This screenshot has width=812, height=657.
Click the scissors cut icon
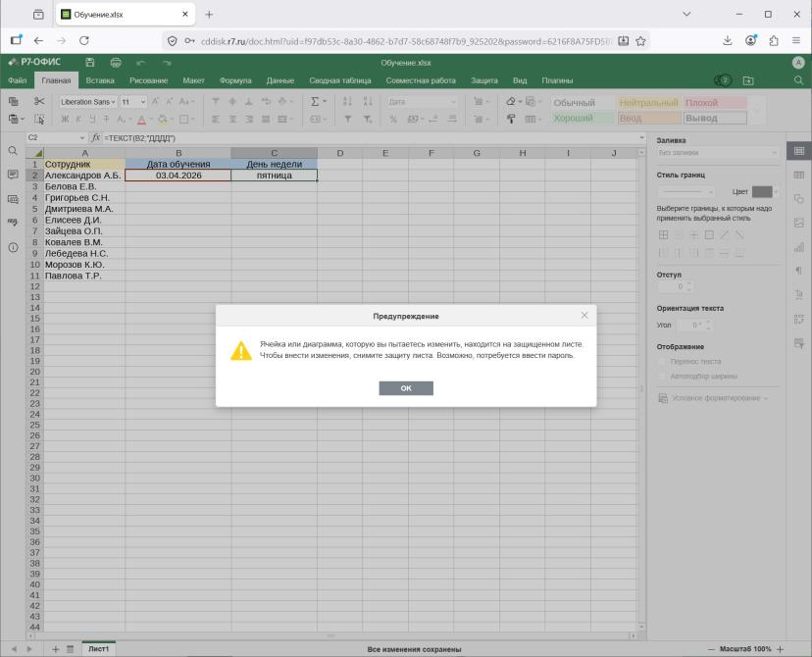[x=39, y=101]
